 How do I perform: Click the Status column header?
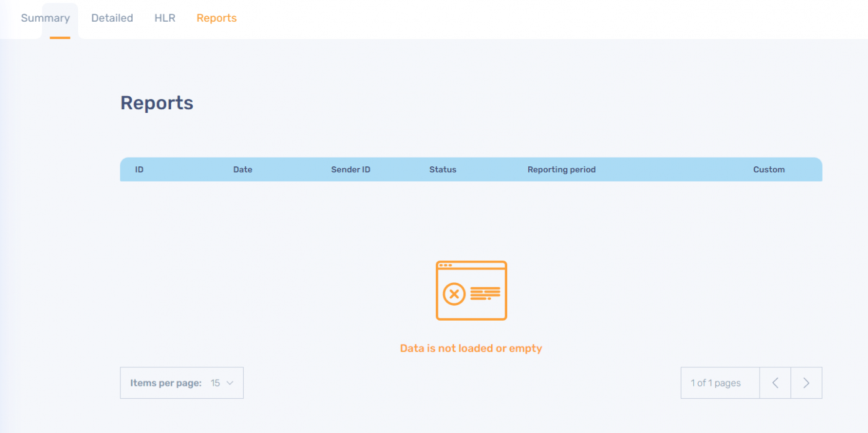coord(443,169)
